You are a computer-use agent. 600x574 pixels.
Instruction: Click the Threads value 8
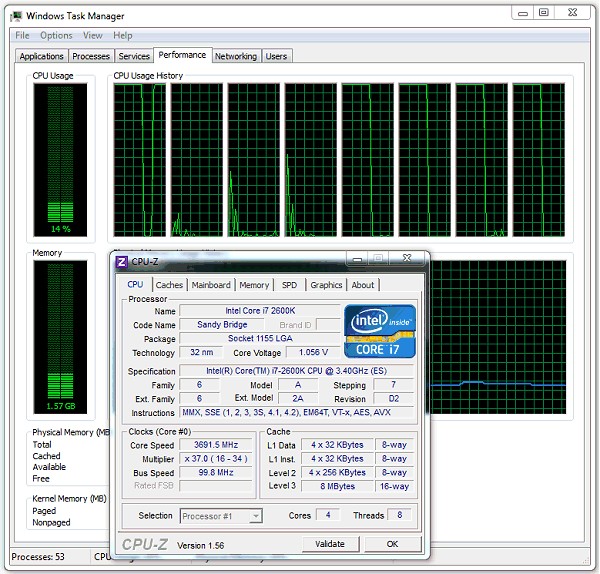click(399, 515)
